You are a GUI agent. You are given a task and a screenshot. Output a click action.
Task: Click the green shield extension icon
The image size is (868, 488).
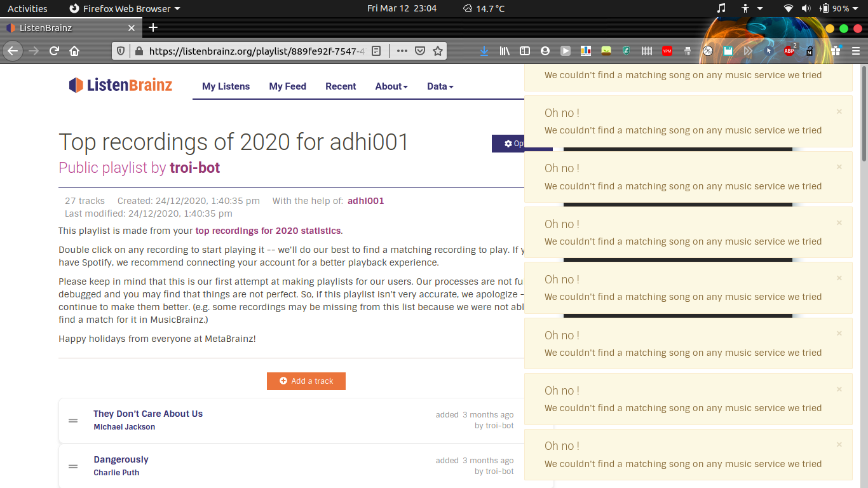click(627, 51)
